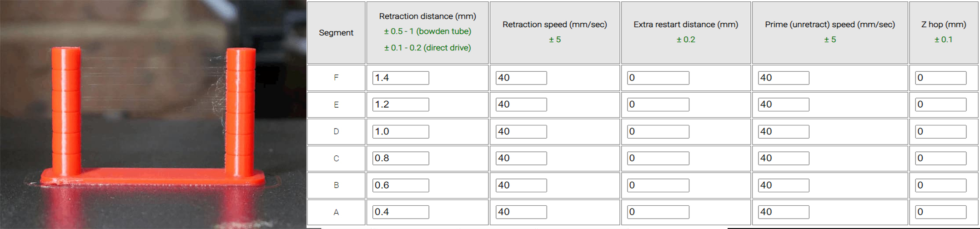Select prime unretract speed input in row C

click(784, 158)
